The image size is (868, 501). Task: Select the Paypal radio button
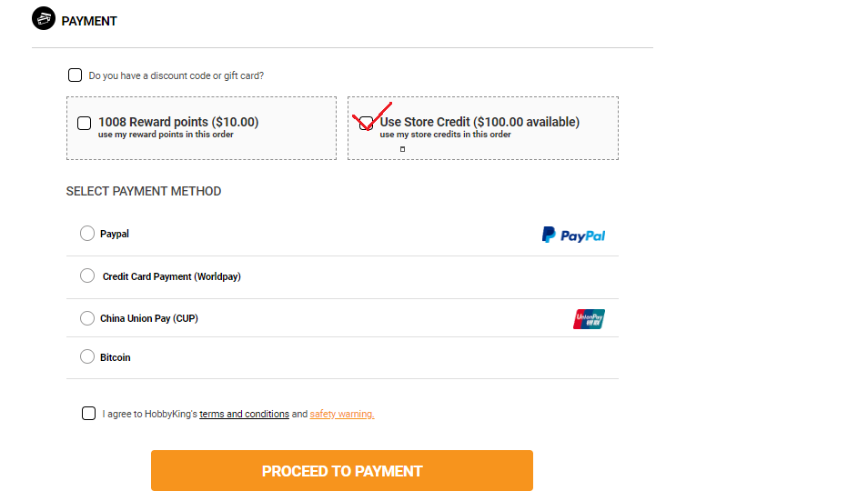87,234
